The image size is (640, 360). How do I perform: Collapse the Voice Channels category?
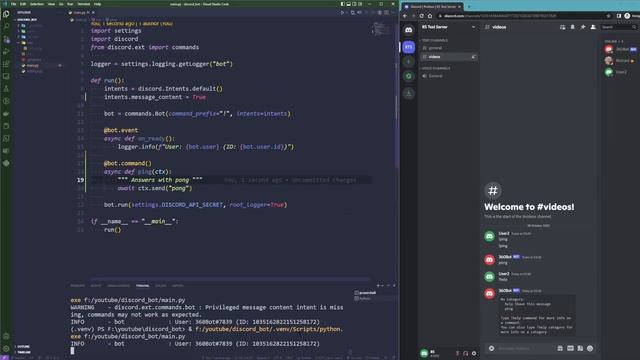(x=436, y=68)
